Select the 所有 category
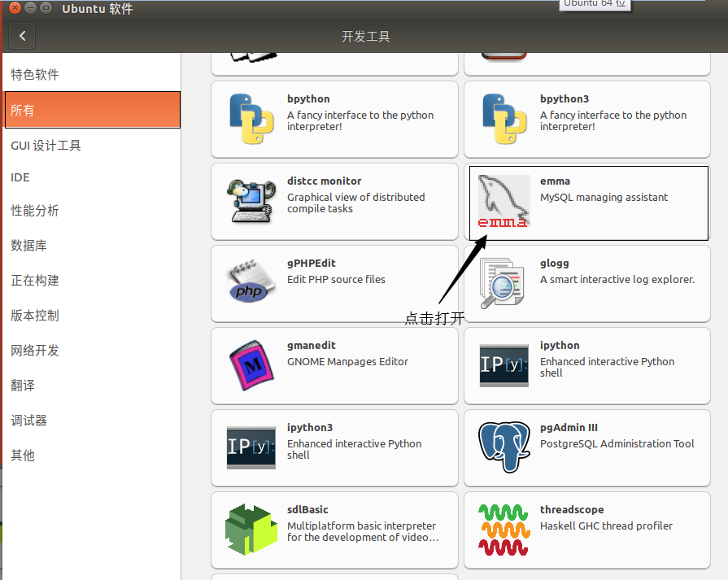728x580 pixels. point(93,110)
